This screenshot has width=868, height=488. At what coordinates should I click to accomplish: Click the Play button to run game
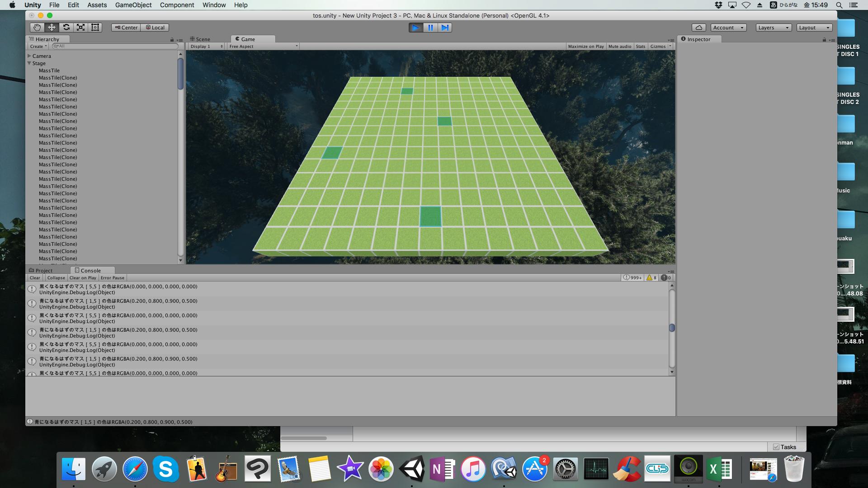point(415,28)
